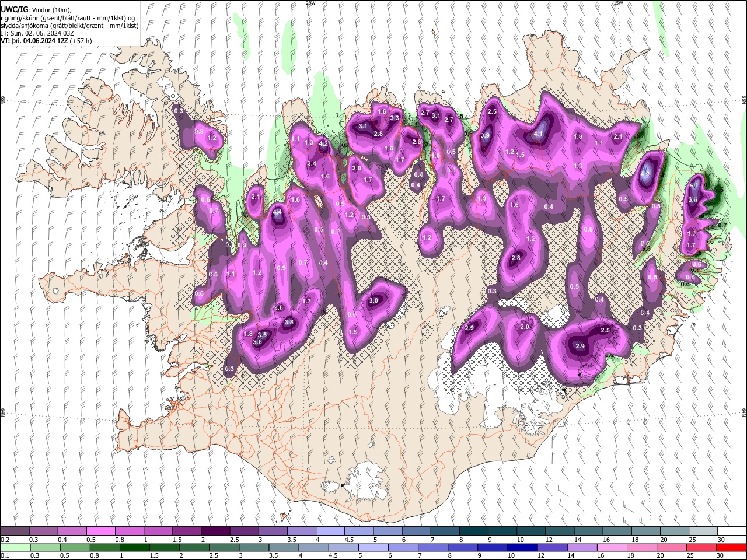Screen dimensions: 747x560
Task: Click the '30' label on lower legend scale
Action: pos(721,555)
